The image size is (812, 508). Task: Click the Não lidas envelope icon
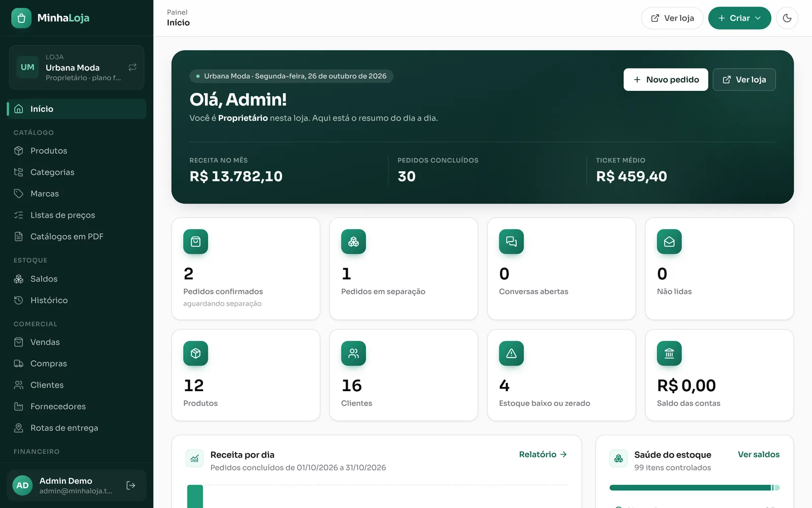[x=669, y=242]
